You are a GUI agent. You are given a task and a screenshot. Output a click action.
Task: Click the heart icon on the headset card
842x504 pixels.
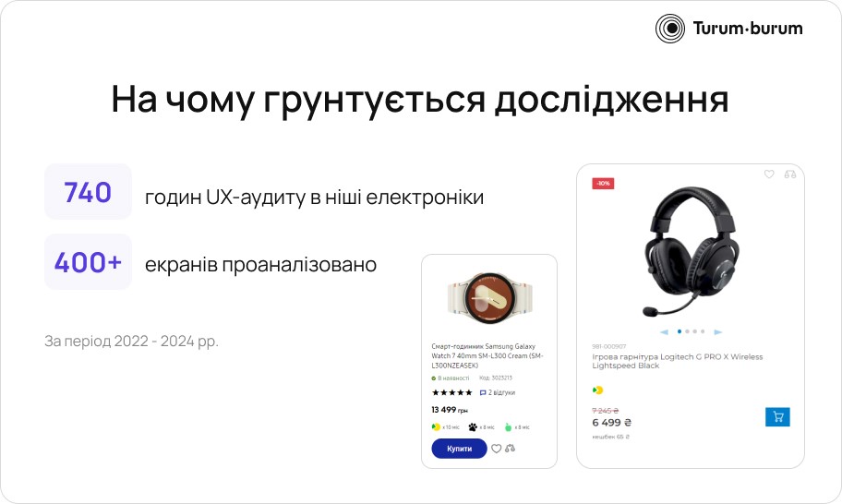(769, 174)
